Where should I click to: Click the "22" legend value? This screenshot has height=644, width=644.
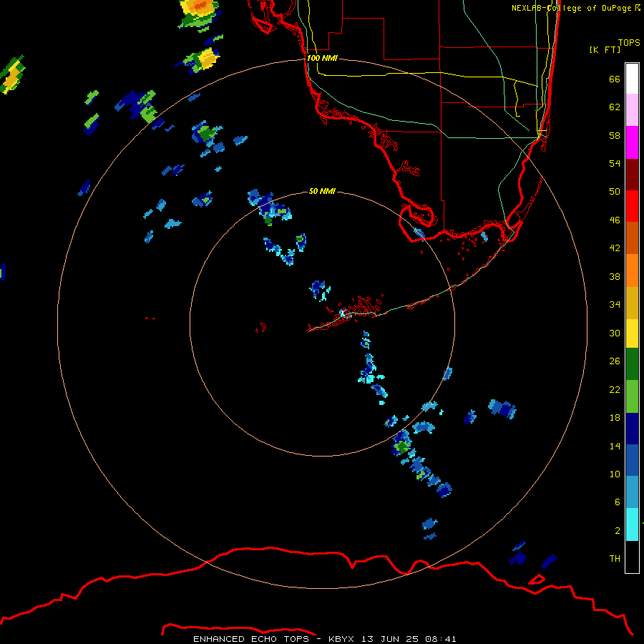pos(615,389)
